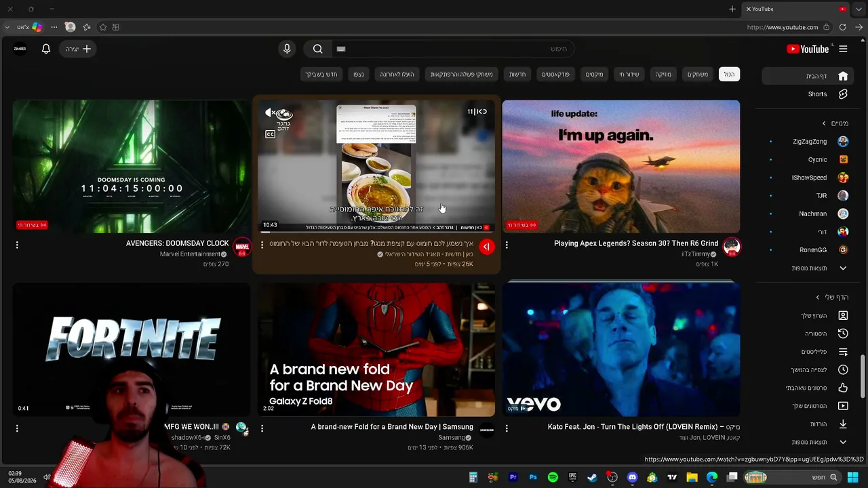Open options menu for Apex Legends stream
Screen dimensions: 868x488
tap(507, 245)
